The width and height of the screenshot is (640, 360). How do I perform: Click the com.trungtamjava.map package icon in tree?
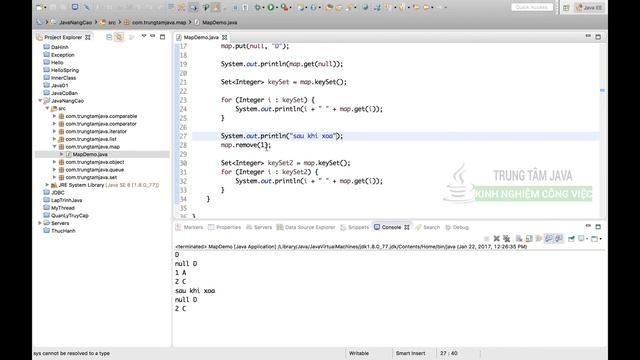point(61,147)
